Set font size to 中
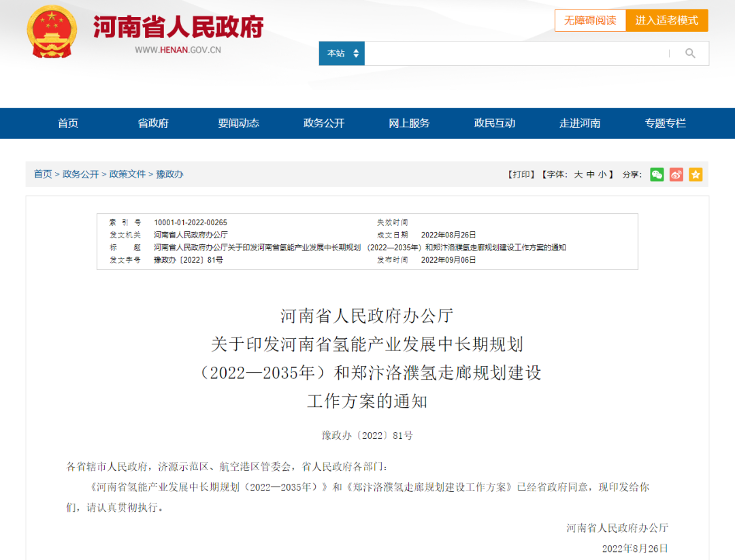Image resolution: width=735 pixels, height=560 pixels. coord(591,175)
